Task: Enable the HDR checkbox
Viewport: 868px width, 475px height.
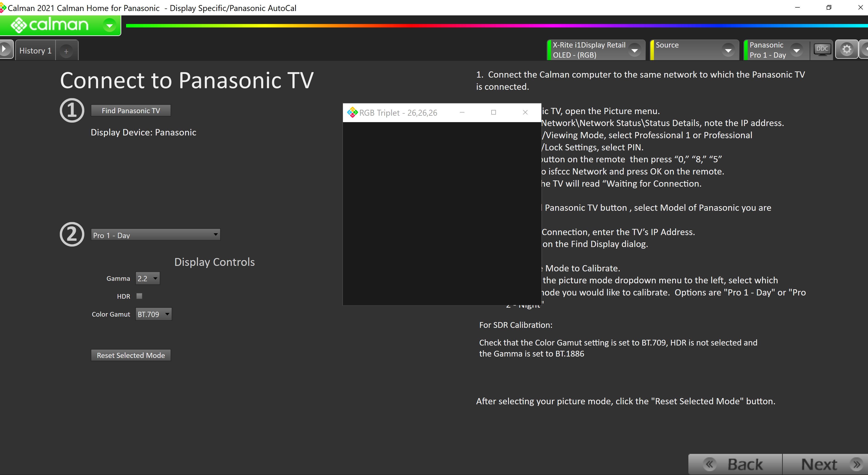Action: pos(139,296)
